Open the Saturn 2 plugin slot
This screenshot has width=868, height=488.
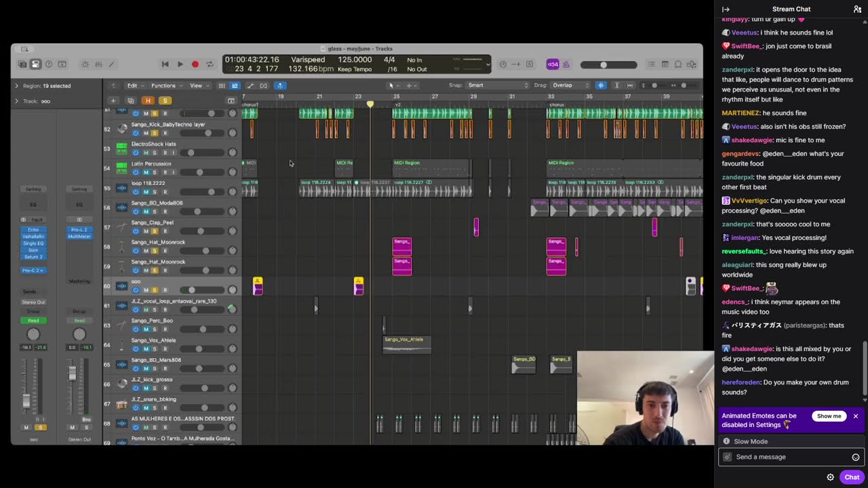[x=33, y=257]
